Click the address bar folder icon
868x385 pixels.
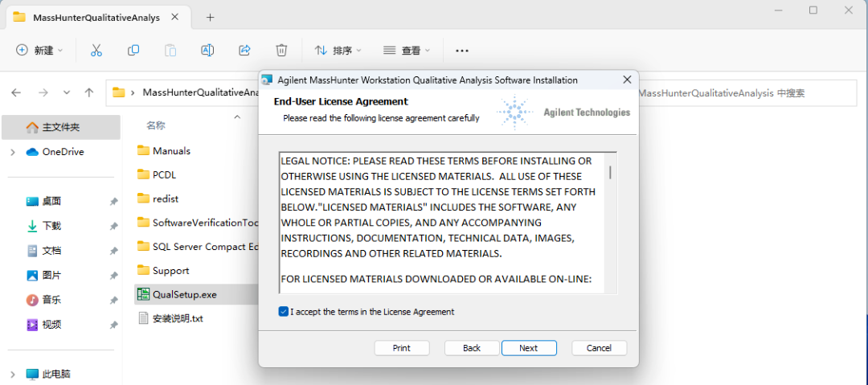point(118,93)
